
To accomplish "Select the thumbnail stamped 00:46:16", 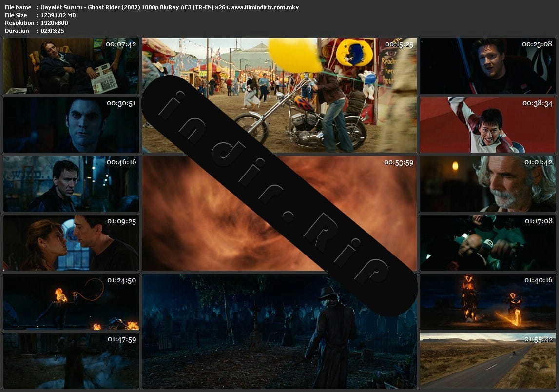I will [71, 184].
